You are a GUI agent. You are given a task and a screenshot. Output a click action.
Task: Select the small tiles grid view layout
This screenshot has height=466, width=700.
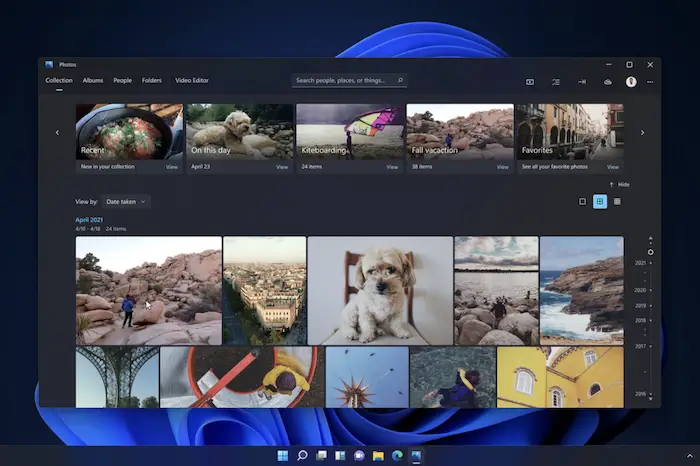click(617, 201)
